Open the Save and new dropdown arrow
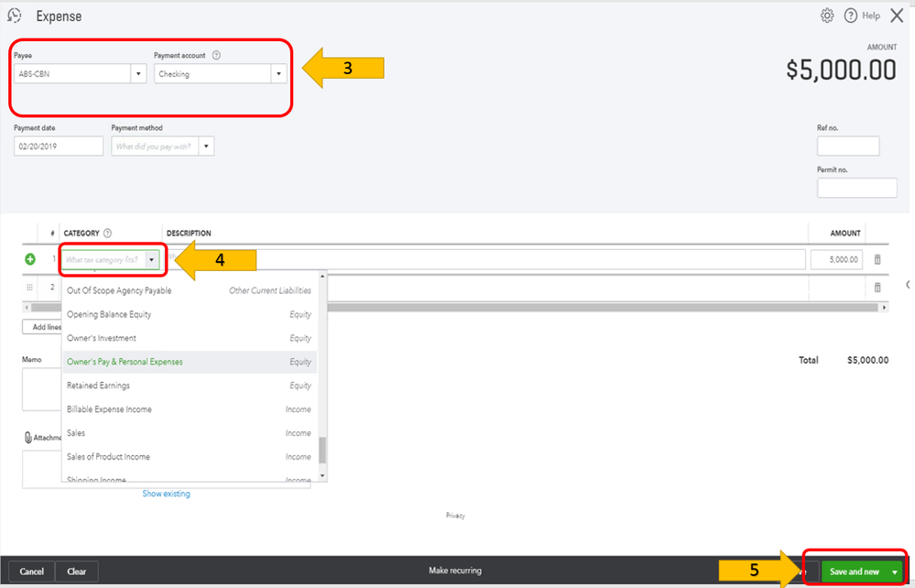Image resolution: width=915 pixels, height=588 pixels. tap(895, 572)
